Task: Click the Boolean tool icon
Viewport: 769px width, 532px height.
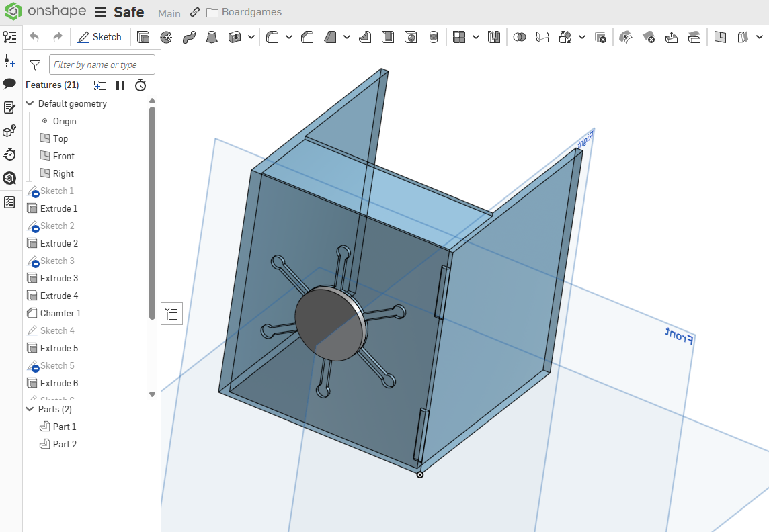Action: tap(519, 37)
